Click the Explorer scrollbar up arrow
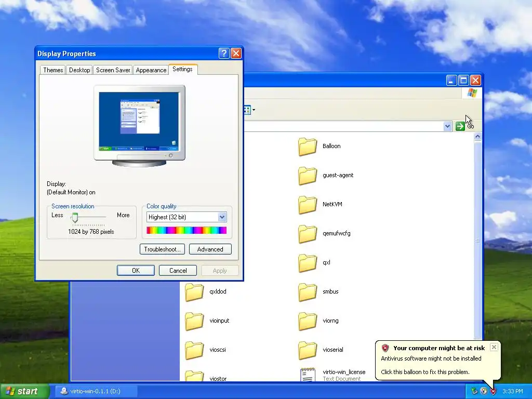The image size is (532, 399). click(478, 137)
